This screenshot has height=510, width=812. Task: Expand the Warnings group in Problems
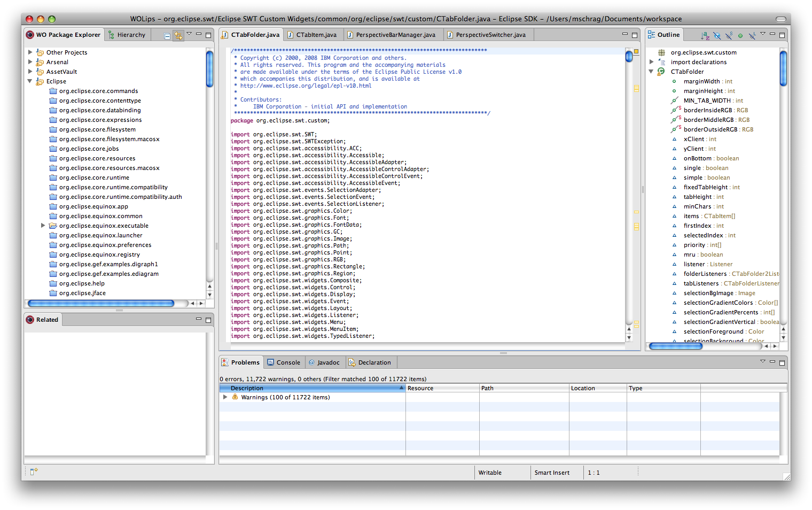(225, 397)
